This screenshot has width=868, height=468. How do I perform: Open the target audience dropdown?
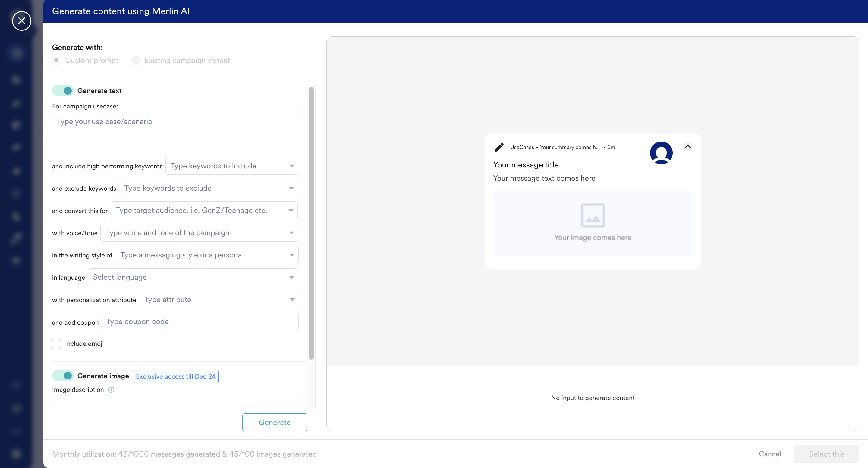[x=204, y=211]
